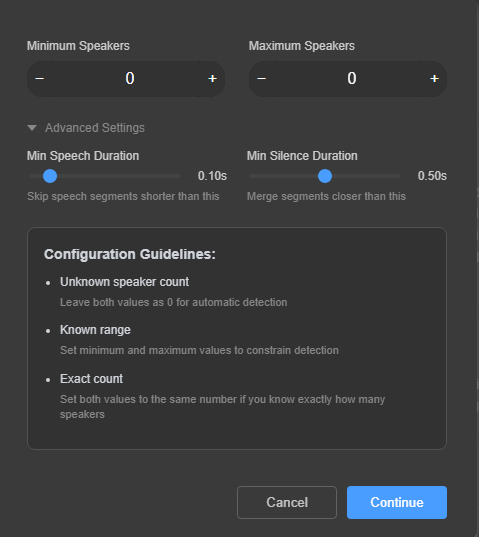Click the 'Known range' guideline

pos(95,330)
